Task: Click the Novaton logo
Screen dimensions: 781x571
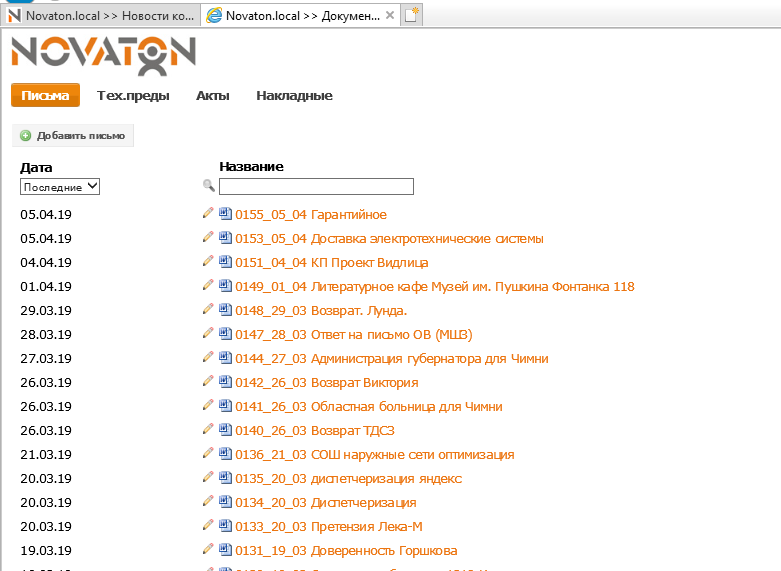Action: [x=103, y=54]
